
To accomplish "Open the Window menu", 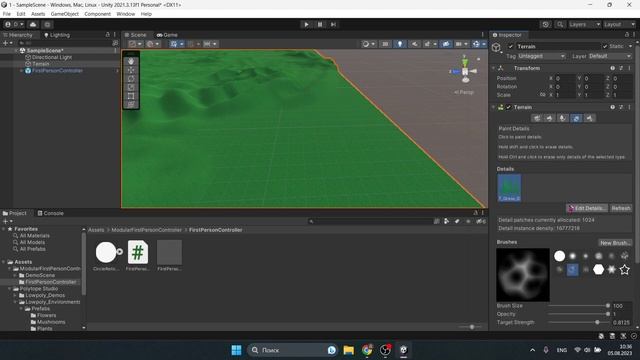I will point(125,14).
